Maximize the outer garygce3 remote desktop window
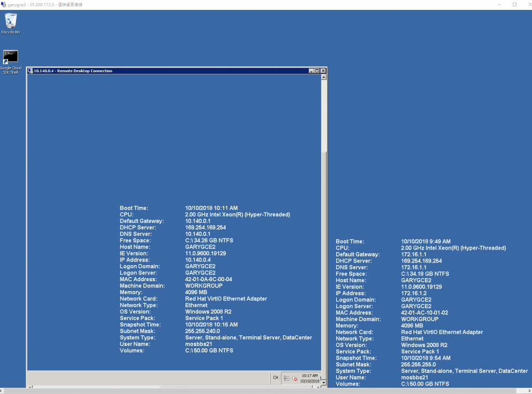This screenshot has width=532, height=394. [x=514, y=4]
